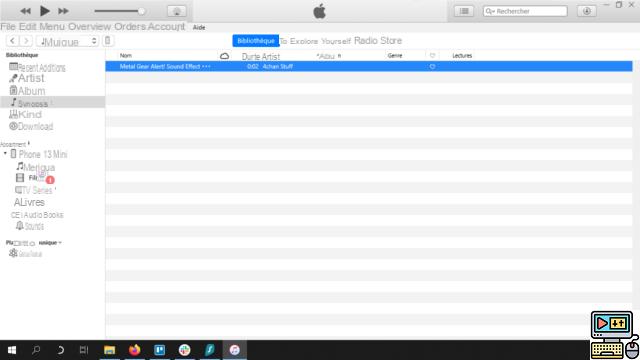Open Download in the library sidebar

tap(31, 127)
